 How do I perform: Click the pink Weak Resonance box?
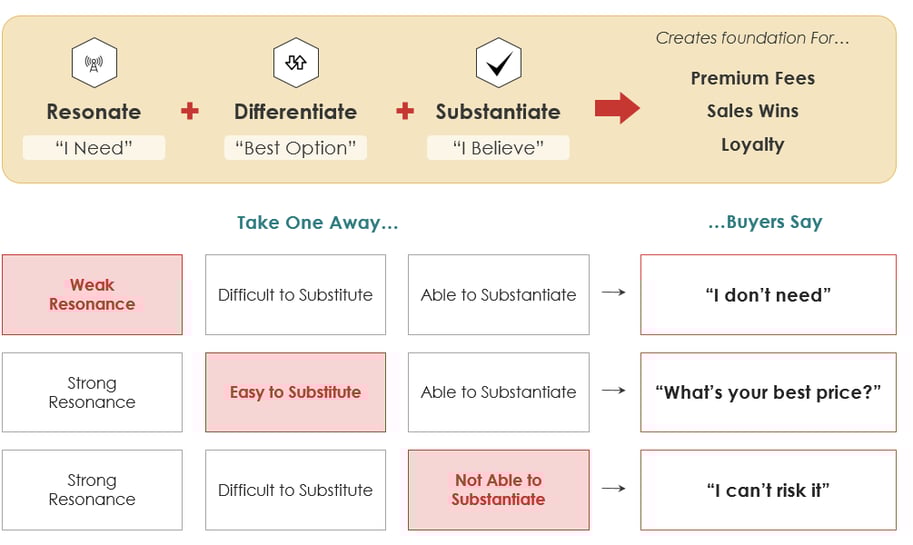pos(92,294)
